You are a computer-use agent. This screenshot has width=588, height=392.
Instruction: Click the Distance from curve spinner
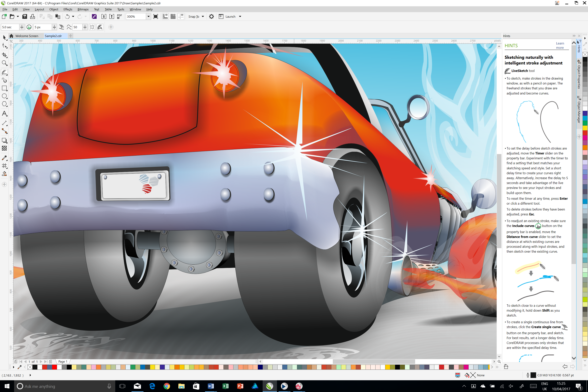tap(54, 27)
